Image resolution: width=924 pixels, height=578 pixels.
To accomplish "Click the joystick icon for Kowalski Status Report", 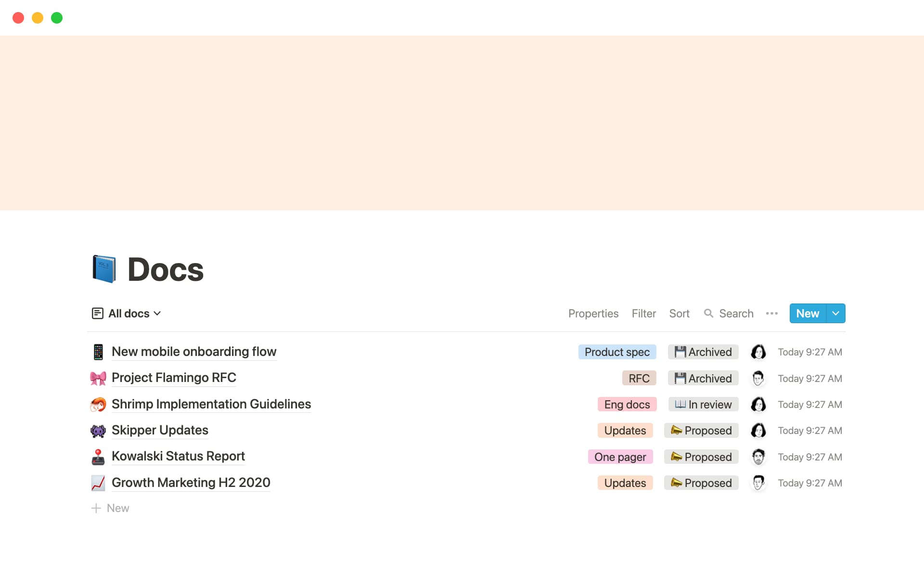I will pyautogui.click(x=98, y=457).
